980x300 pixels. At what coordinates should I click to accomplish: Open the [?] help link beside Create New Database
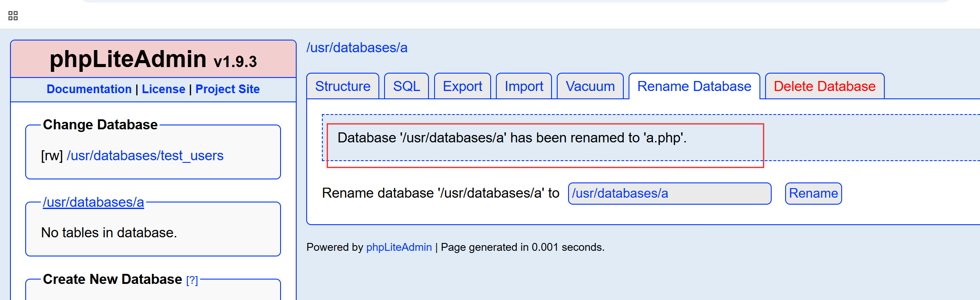coord(192,280)
